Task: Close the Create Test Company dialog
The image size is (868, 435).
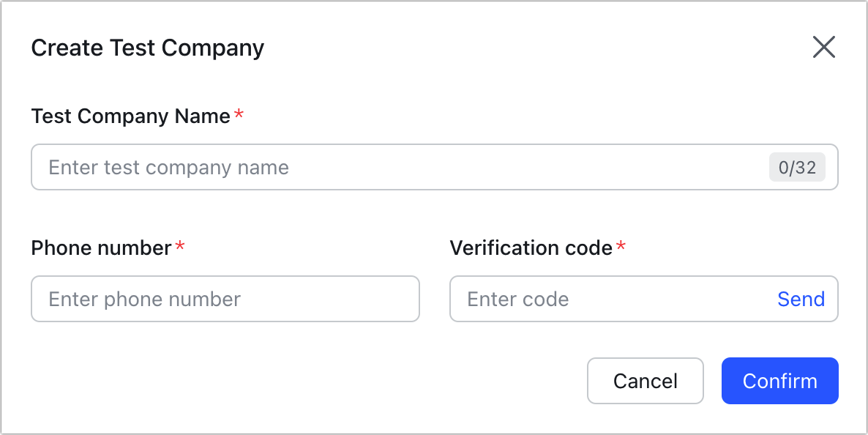Action: [x=823, y=48]
